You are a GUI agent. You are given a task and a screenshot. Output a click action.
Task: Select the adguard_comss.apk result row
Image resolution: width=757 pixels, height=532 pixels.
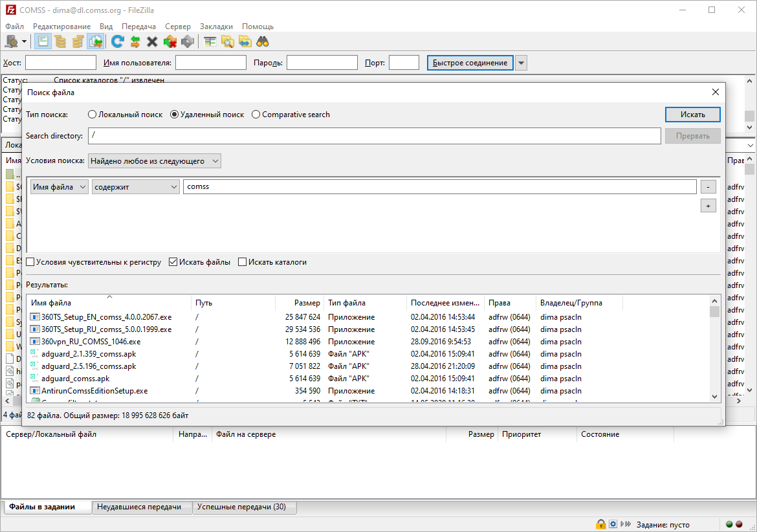369,379
